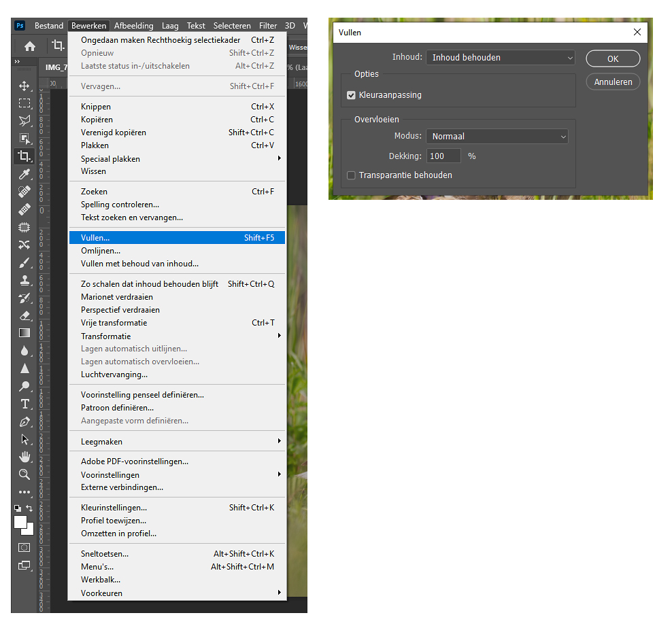This screenshot has width=672, height=628.
Task: Open the Inhoud dropdown
Action: pos(501,58)
